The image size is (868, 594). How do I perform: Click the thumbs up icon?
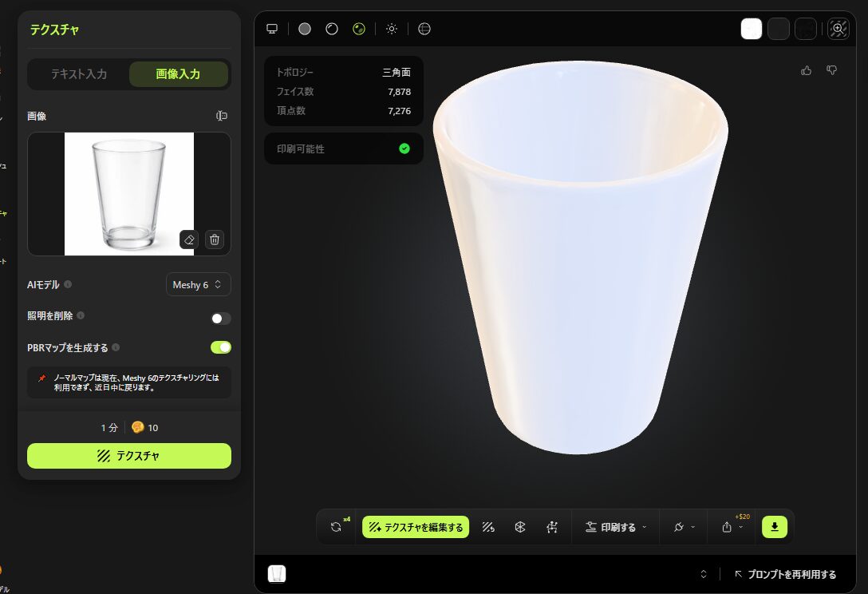[x=807, y=71]
